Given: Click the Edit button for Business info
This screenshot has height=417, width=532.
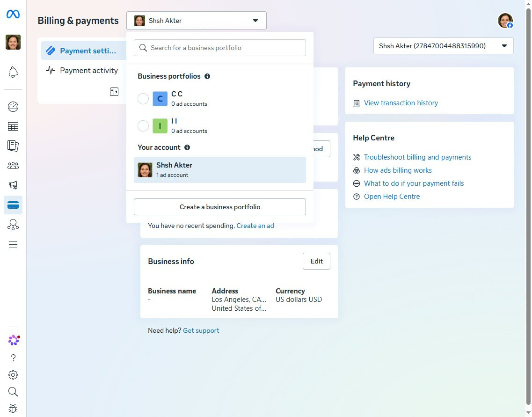Looking at the screenshot, I should (x=316, y=261).
